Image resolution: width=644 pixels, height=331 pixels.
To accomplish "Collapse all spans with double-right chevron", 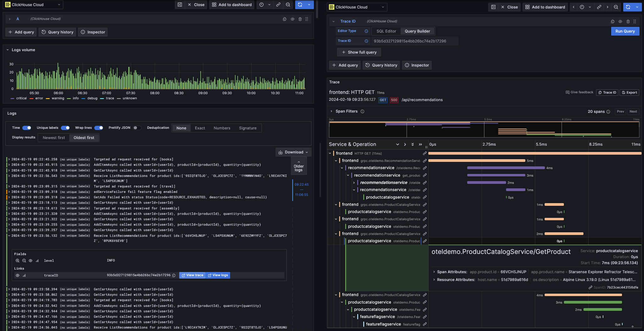I will (x=420, y=144).
